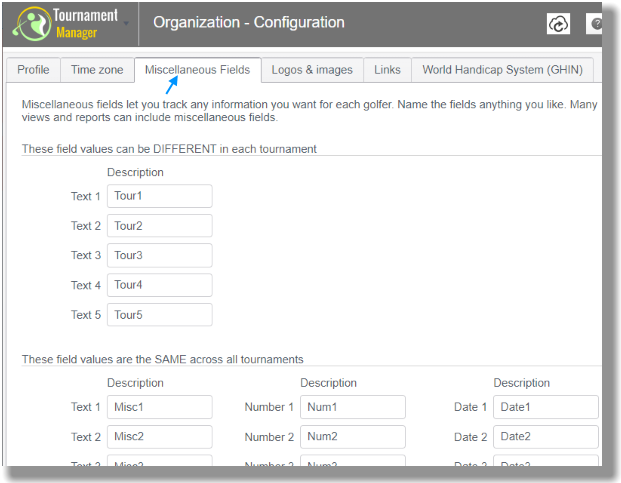Focus the Tour2 text input
This screenshot has width=621, height=483.
[160, 226]
